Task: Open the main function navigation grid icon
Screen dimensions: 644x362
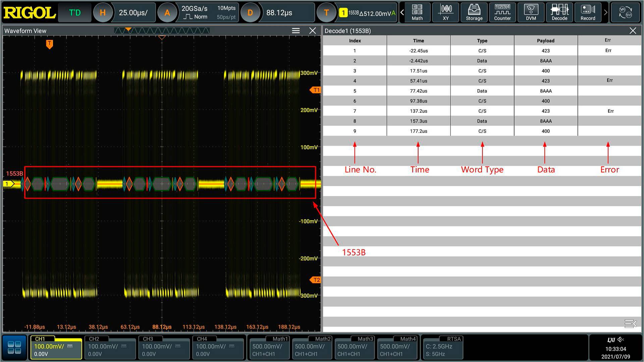Action: pyautogui.click(x=14, y=347)
